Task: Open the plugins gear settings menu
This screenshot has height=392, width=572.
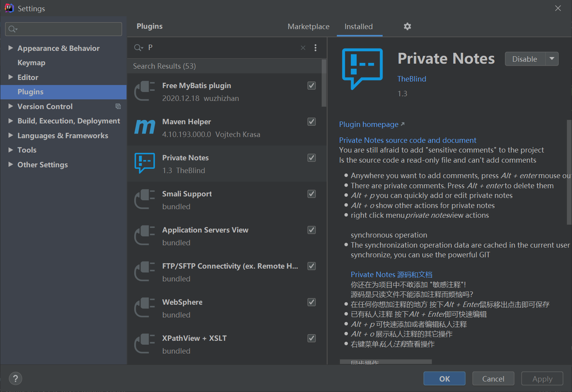Action: click(x=407, y=26)
